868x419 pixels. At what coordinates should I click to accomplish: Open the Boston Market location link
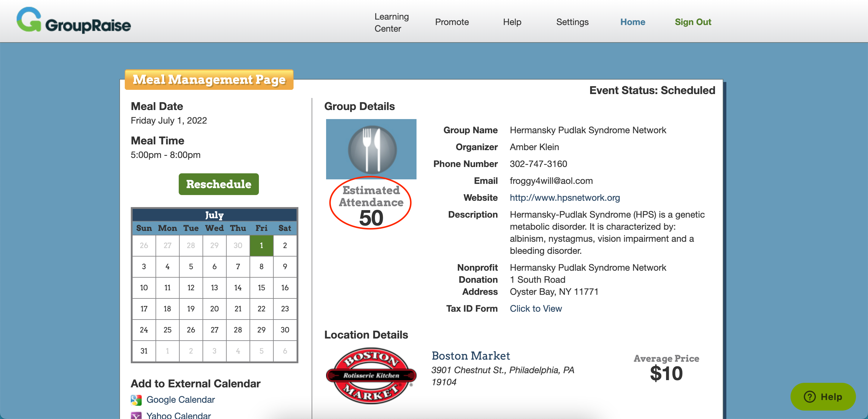[470, 356]
